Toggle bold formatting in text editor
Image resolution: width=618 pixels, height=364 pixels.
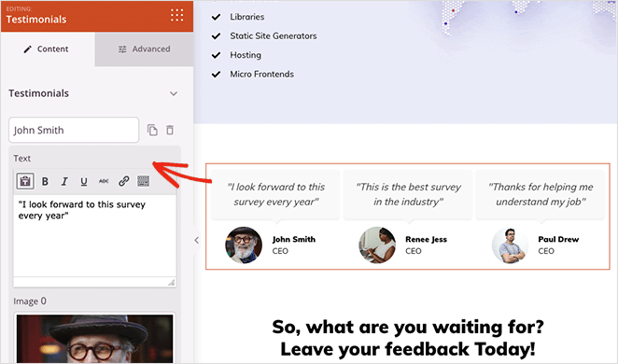45,181
